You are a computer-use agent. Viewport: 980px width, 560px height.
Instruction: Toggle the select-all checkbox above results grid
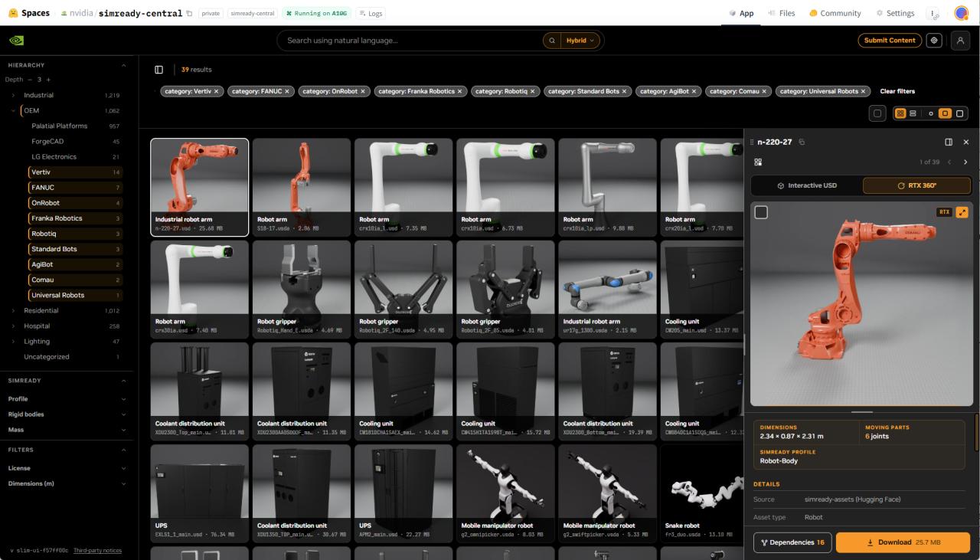click(x=877, y=113)
